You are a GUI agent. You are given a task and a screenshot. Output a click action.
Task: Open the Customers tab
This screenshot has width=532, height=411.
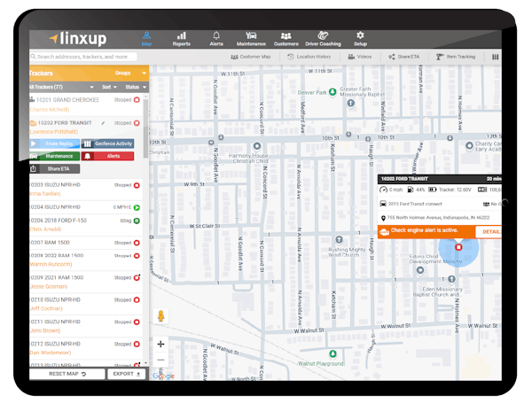286,39
